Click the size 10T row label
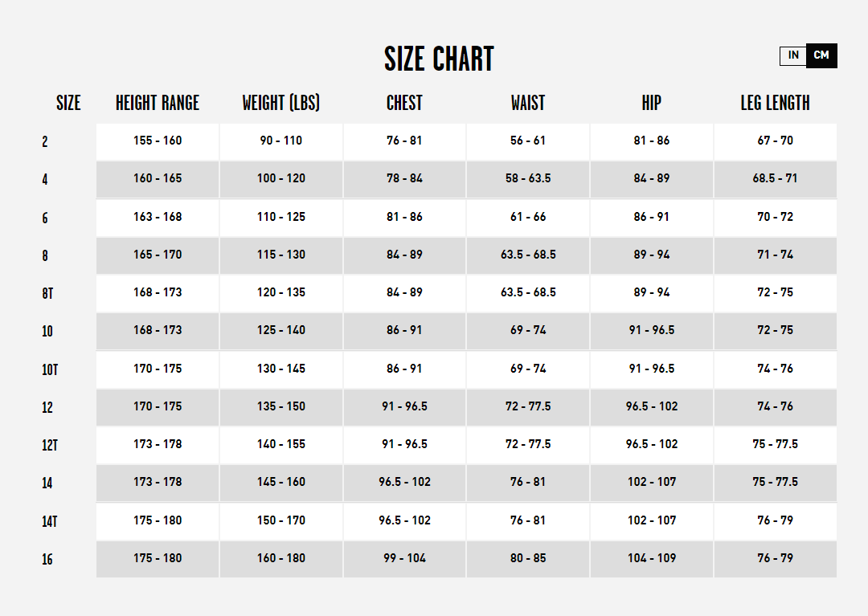868x616 pixels. click(x=50, y=369)
